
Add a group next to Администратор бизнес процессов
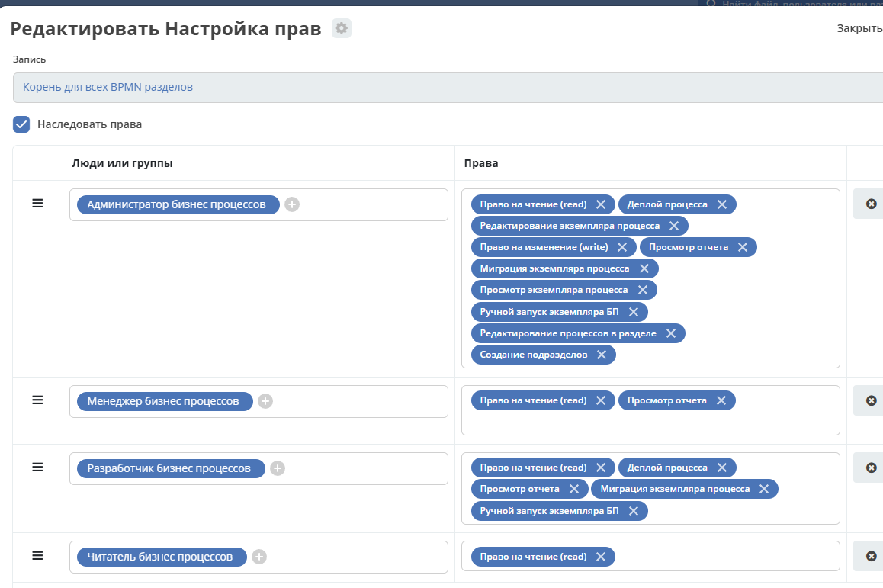click(x=292, y=204)
